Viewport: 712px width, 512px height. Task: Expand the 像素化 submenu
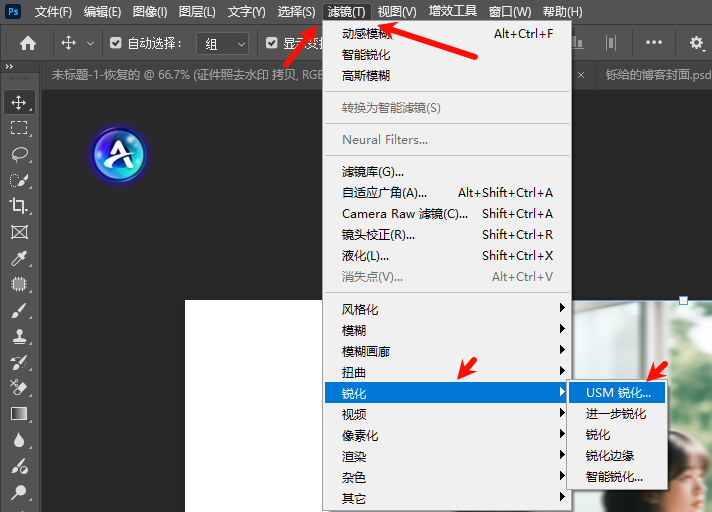pos(447,435)
